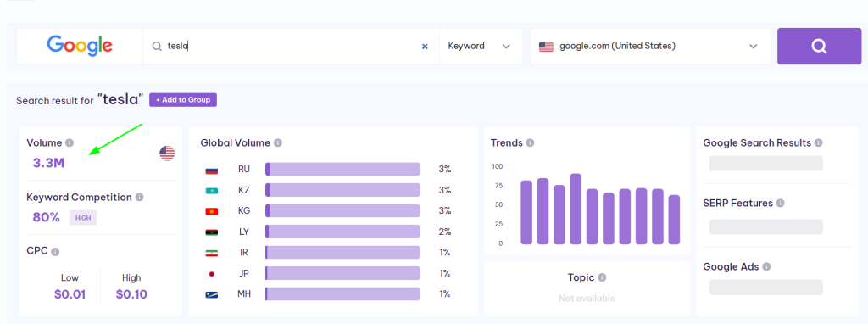Screen dimensions: 868x324
Task: Click the US flag in the region selector
Action: tap(547, 47)
